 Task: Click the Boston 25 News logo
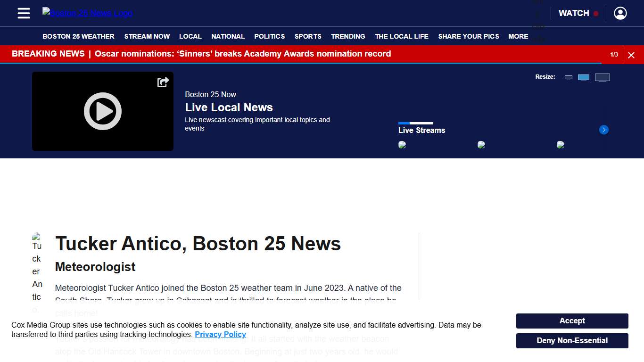tap(87, 13)
